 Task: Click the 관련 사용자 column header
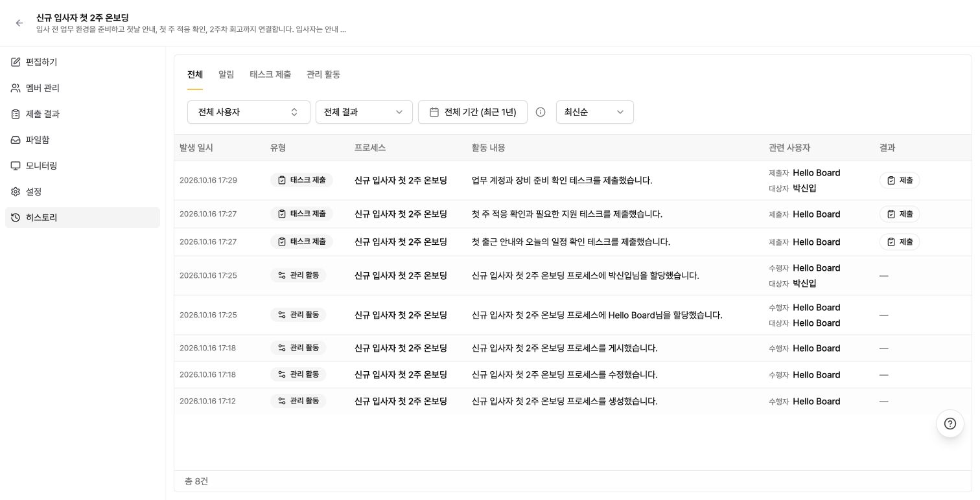789,148
